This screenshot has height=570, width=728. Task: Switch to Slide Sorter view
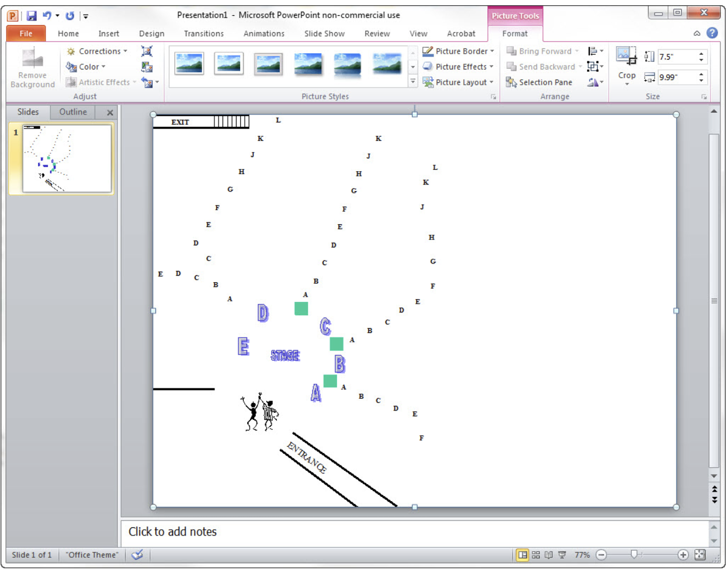tap(536, 555)
